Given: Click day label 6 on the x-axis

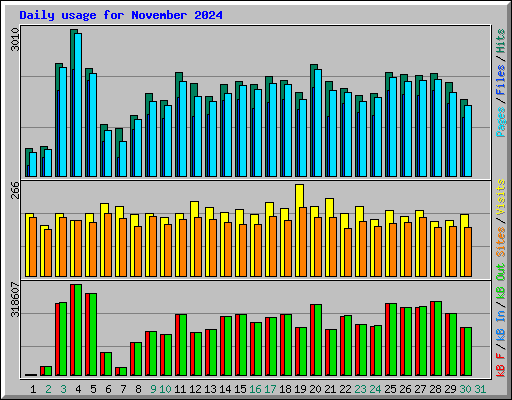Looking at the screenshot, I should 108,389.
